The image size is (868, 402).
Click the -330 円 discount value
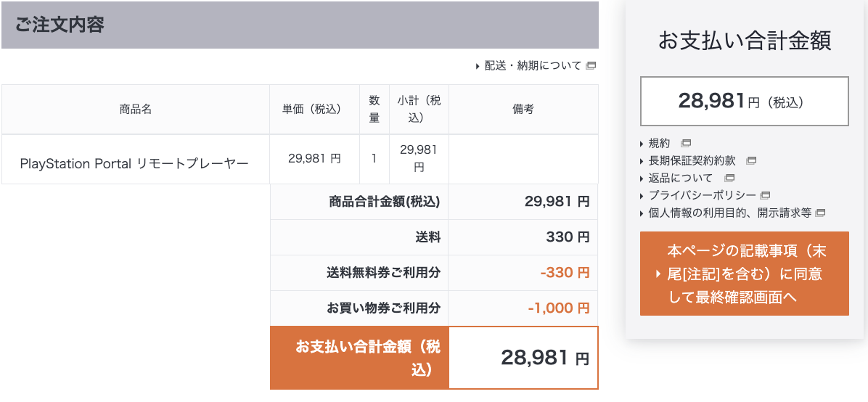564,273
